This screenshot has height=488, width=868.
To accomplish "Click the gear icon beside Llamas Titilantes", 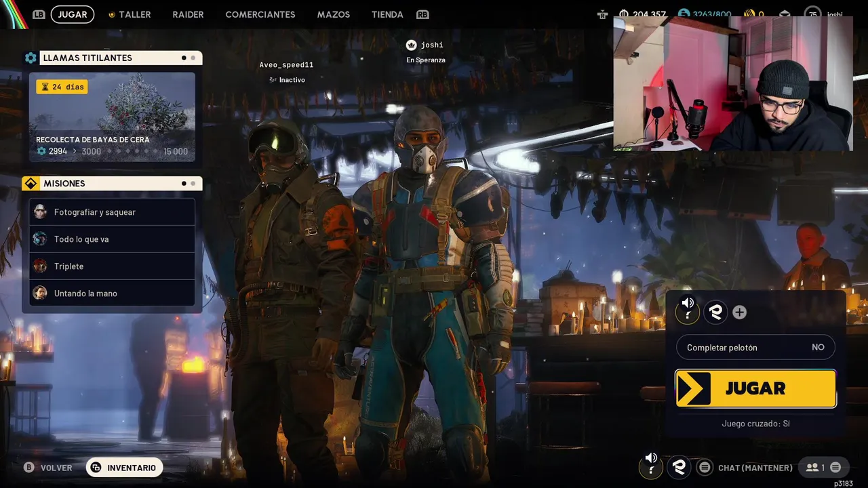I will click(31, 58).
